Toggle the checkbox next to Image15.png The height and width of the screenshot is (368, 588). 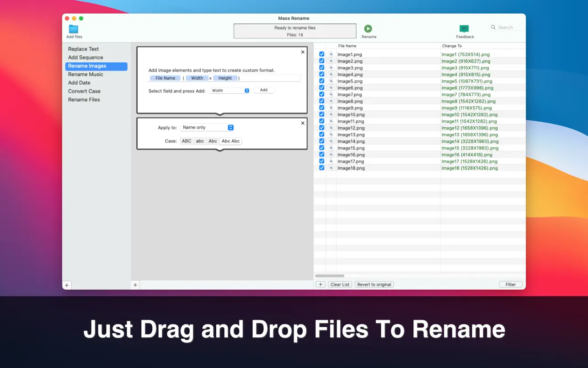tap(321, 147)
